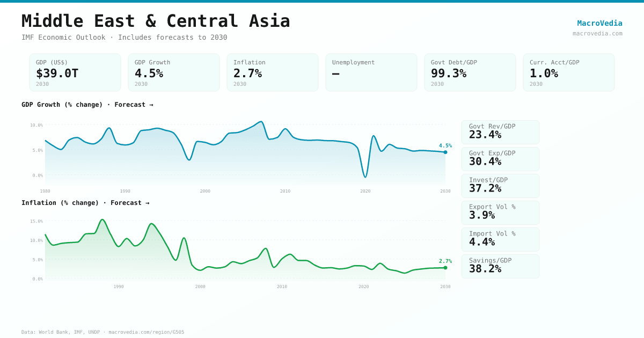The height and width of the screenshot is (338, 644).
Task: Select the GDP (US$) $39.0T card
Action: [75, 72]
